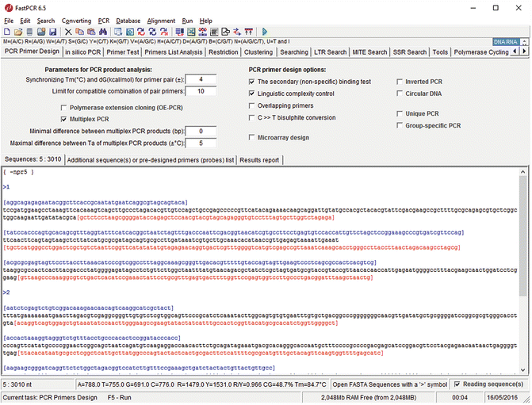Image resolution: width=532 pixels, height=405 pixels.
Task: Click the window-with-arrow icon right of binoculars
Action: (x=118, y=32)
